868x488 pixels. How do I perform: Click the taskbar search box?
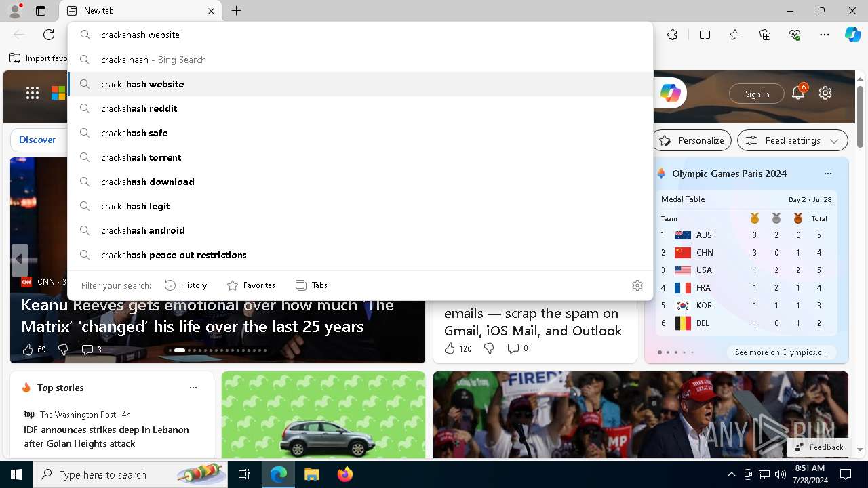click(130, 474)
